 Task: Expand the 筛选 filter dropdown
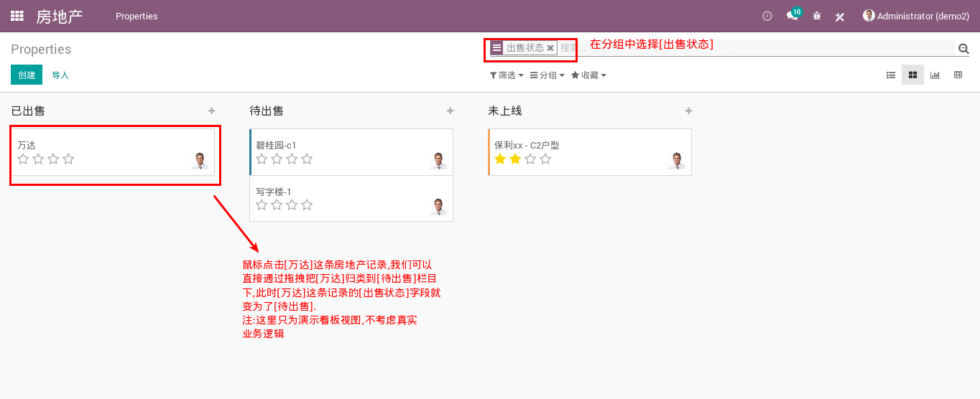point(507,75)
